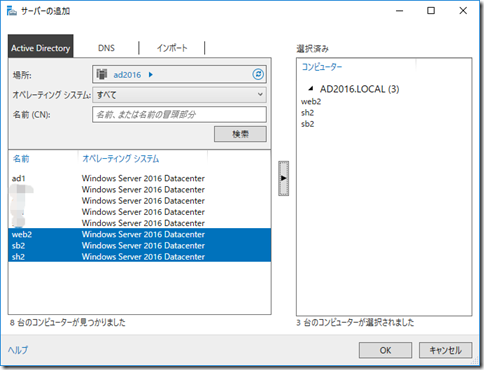Open the operating system dropdown

[x=179, y=95]
